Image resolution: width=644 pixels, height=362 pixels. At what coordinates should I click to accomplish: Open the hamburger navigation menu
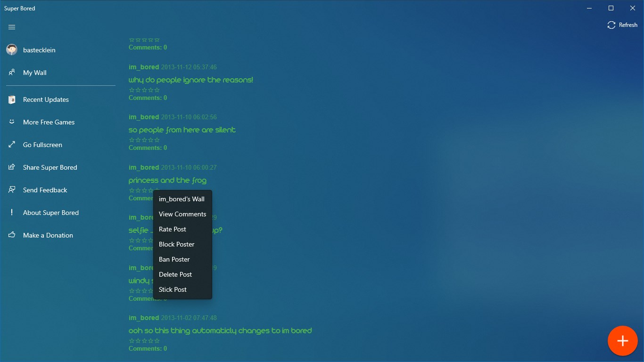12,27
